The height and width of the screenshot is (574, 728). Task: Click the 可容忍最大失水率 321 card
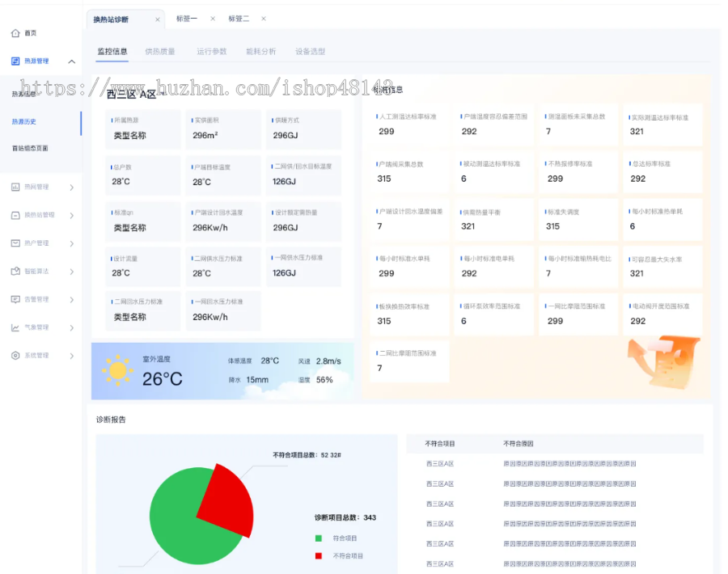coord(662,267)
